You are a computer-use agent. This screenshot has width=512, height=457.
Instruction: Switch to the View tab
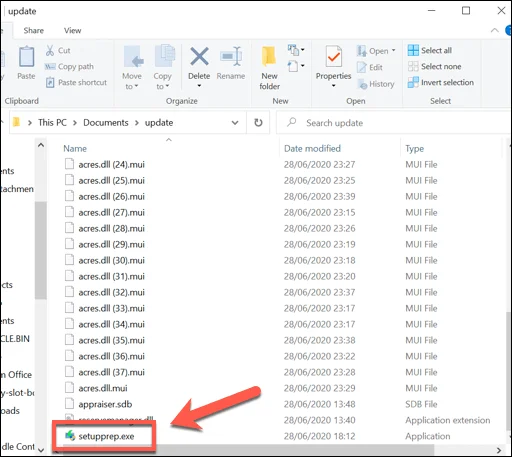[72, 30]
